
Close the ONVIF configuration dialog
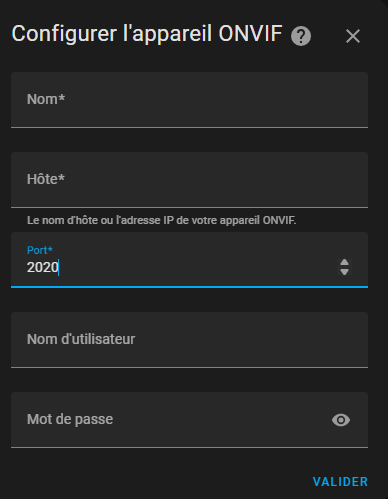point(353,36)
